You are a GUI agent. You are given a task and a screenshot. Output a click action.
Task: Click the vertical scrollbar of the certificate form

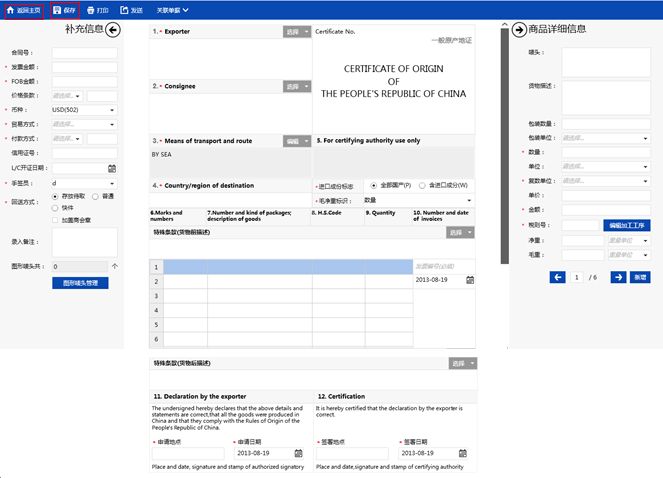[x=504, y=146]
